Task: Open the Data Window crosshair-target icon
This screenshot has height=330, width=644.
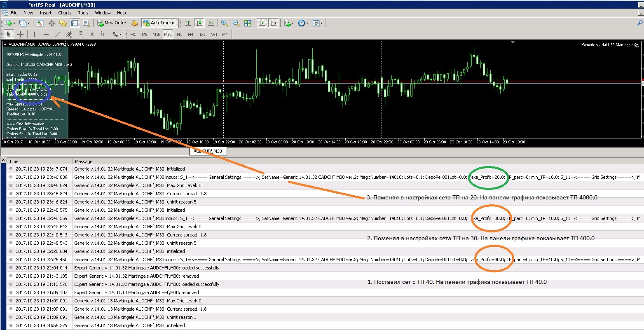Action: click(52, 23)
